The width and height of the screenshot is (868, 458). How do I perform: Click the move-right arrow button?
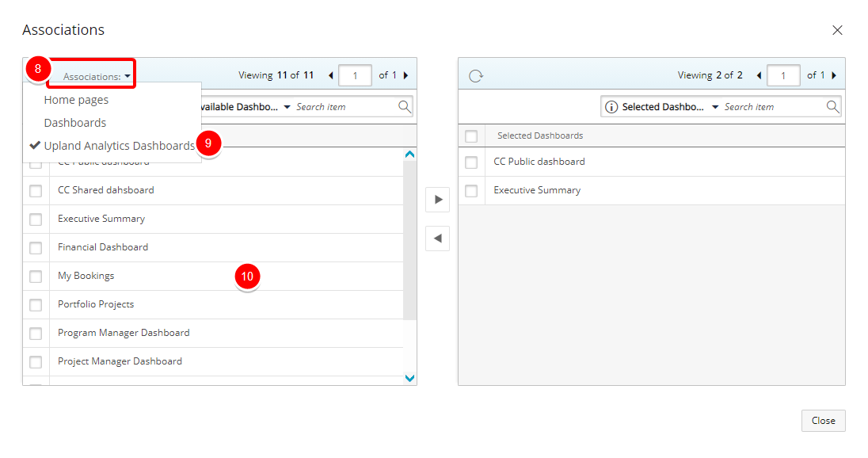coord(438,200)
